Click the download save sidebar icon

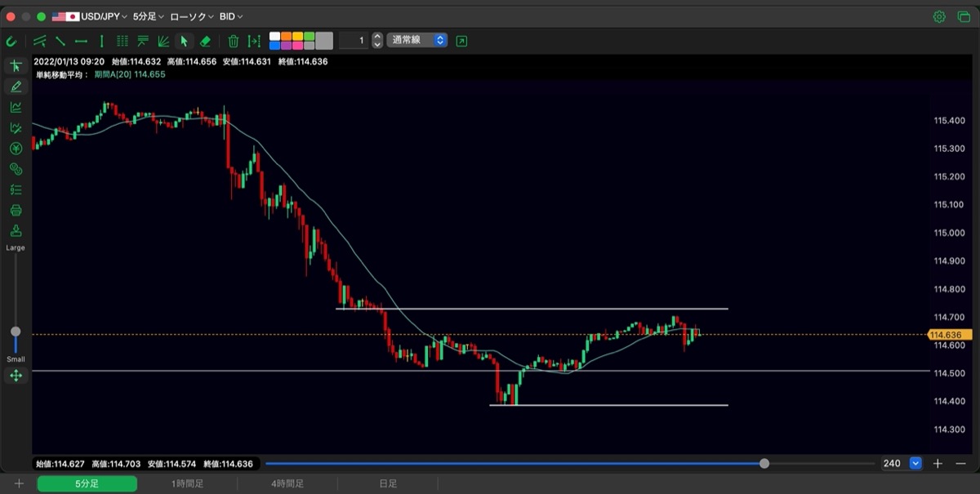coord(16,230)
